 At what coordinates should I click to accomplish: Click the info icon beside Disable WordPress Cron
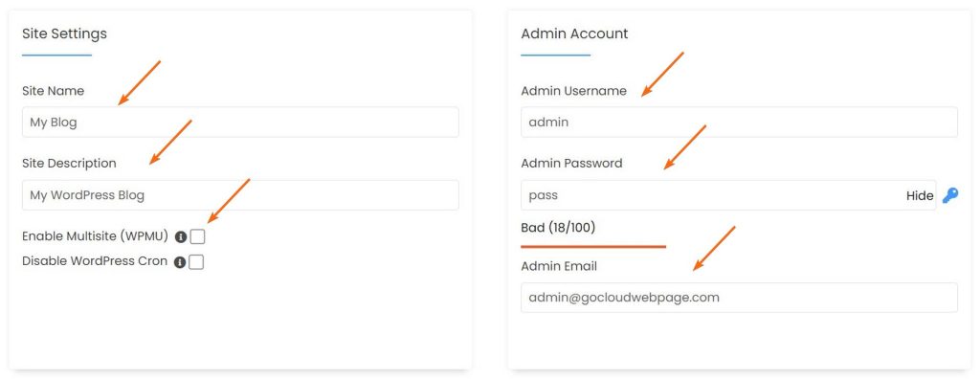(x=180, y=262)
